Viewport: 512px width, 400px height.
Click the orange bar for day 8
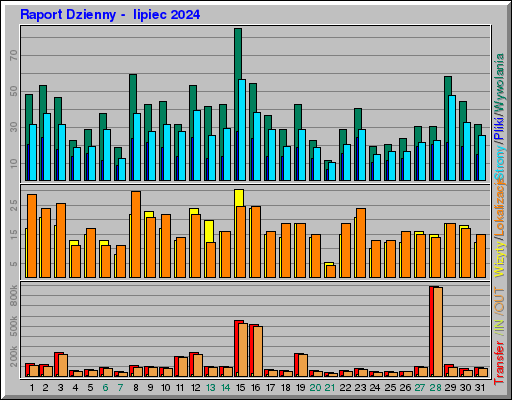coord(136,234)
